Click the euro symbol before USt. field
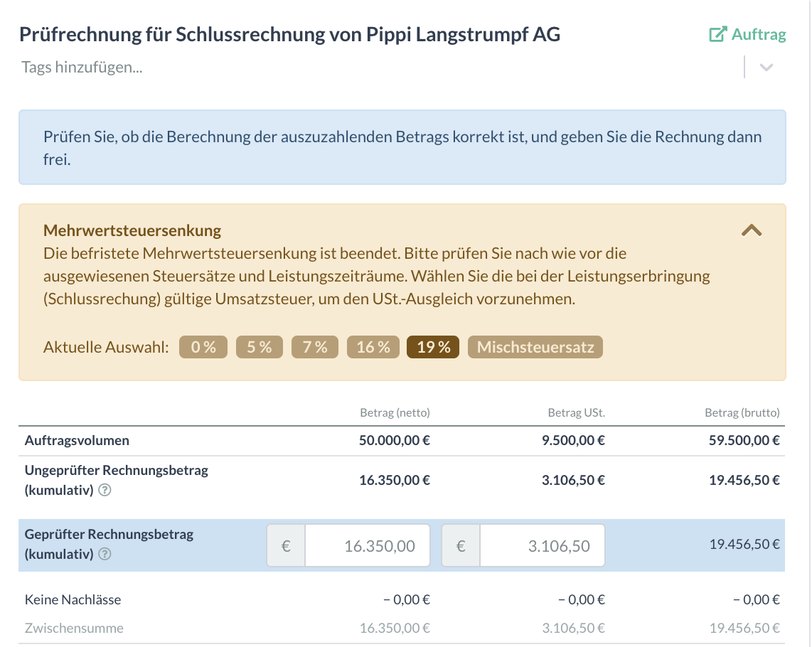Viewport: 812px width, 647px height. 461,545
